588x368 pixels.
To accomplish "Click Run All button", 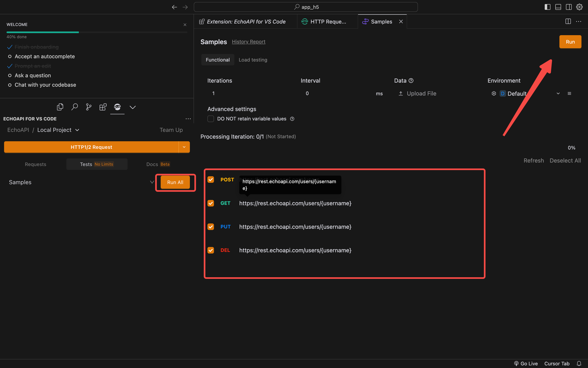I will click(175, 182).
